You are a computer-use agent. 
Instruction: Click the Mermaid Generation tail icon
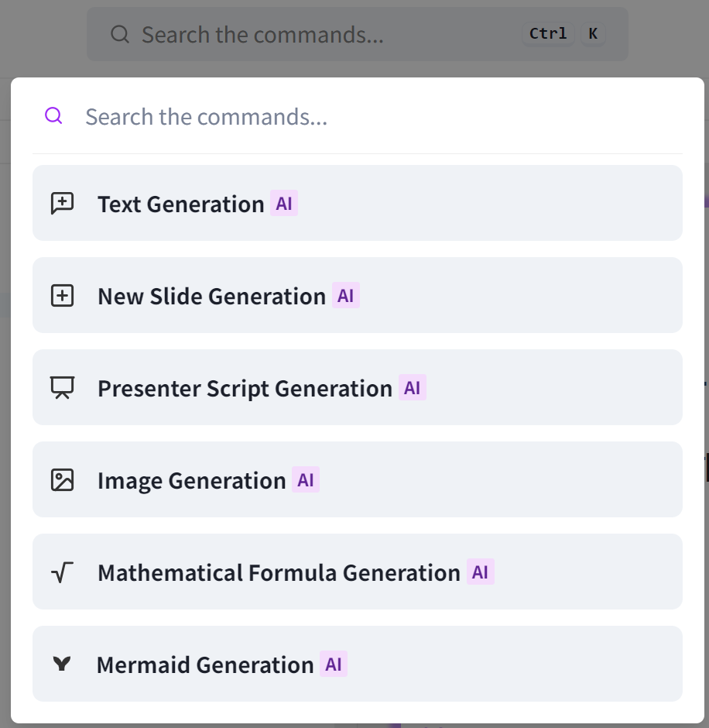(62, 664)
